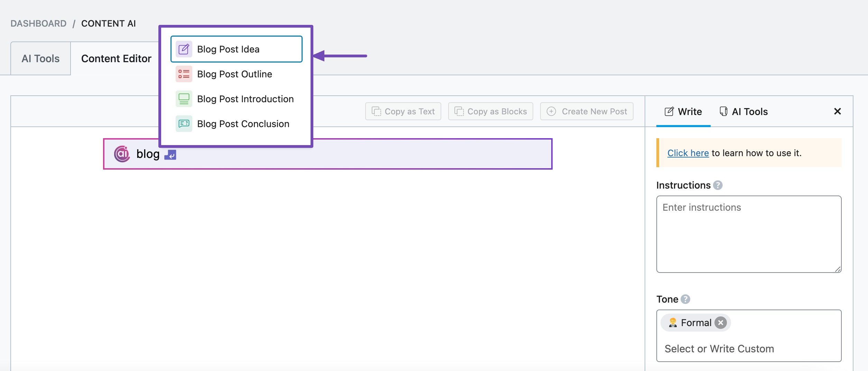
Task: Click the Blog Post Idea pencil icon
Action: pyautogui.click(x=184, y=49)
